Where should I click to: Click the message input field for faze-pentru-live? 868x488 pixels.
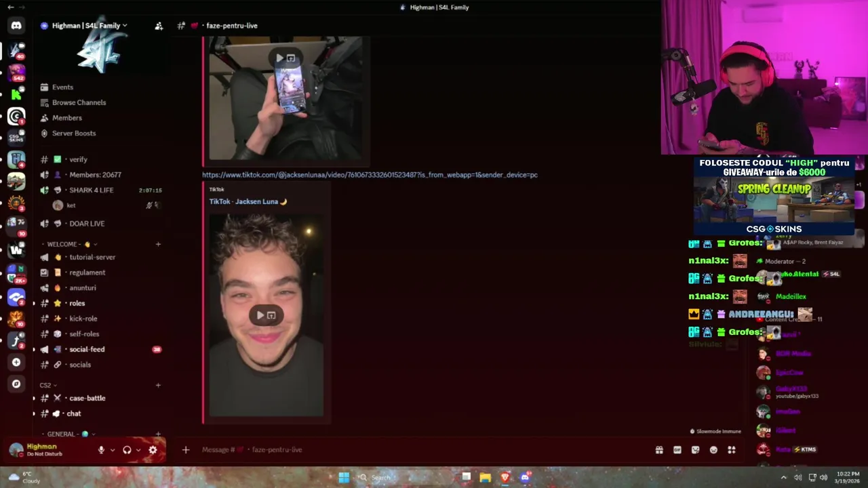424,449
